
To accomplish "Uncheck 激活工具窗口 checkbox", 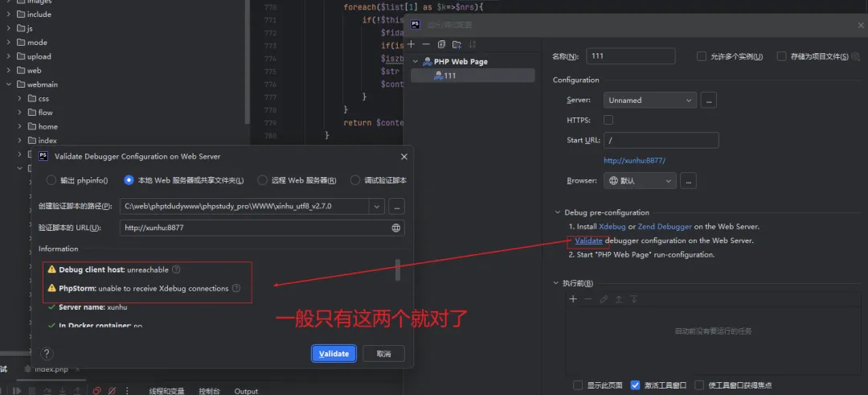I will (x=636, y=385).
